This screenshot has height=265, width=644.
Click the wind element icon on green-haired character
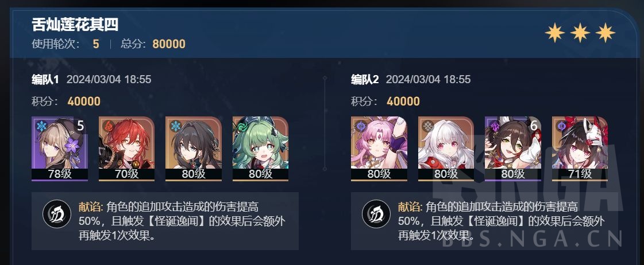[x=243, y=126]
